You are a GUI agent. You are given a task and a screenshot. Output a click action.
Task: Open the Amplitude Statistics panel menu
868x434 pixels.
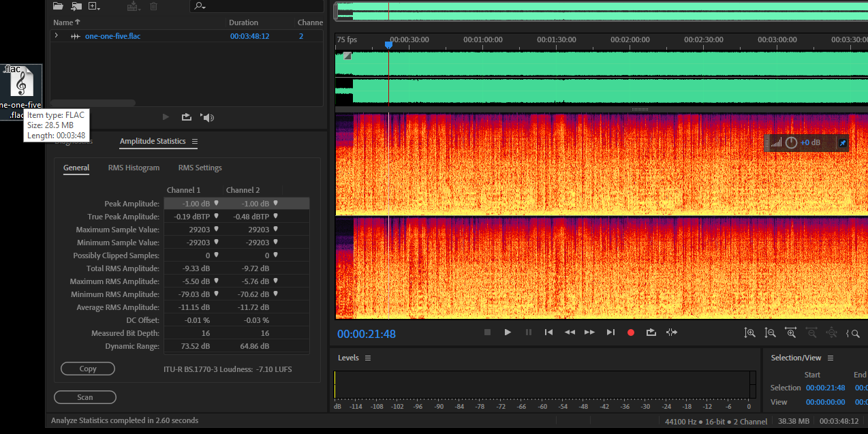pyautogui.click(x=194, y=142)
